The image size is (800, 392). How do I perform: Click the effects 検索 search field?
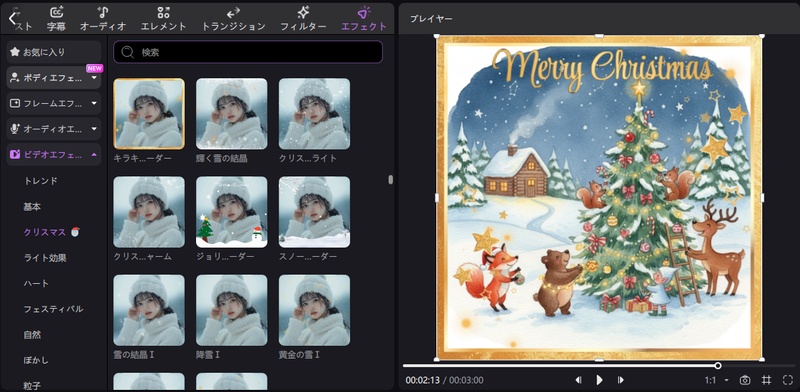[x=248, y=52]
